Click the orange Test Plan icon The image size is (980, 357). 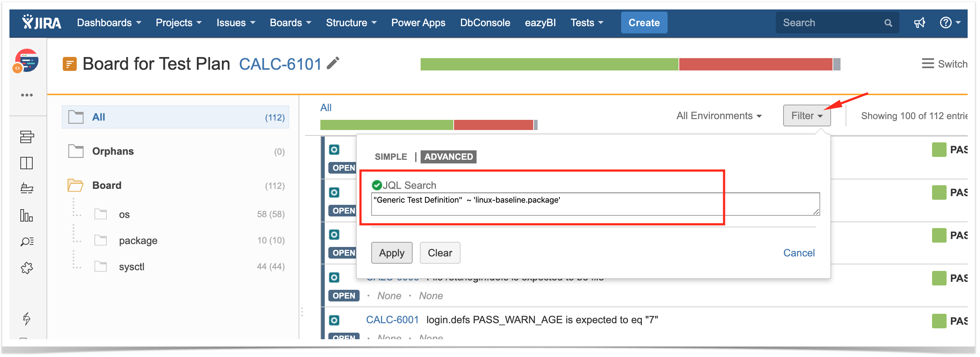70,64
